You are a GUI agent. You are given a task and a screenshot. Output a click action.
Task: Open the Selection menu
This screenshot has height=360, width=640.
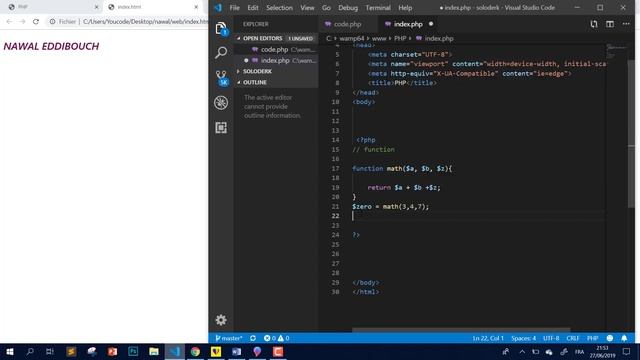click(x=279, y=7)
